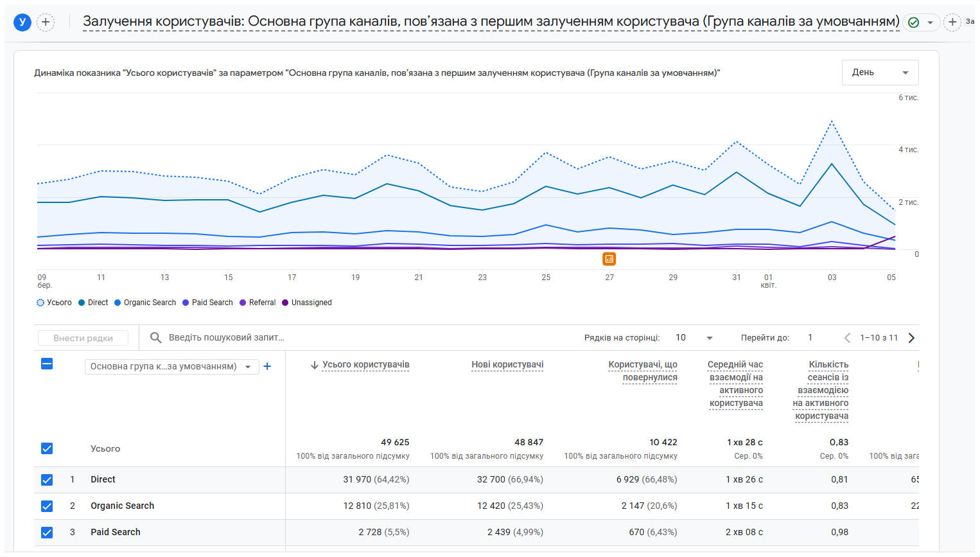Viewport: 980px width, 557px height.
Task: Sort by 'Нові користувачі' column header
Action: (507, 365)
